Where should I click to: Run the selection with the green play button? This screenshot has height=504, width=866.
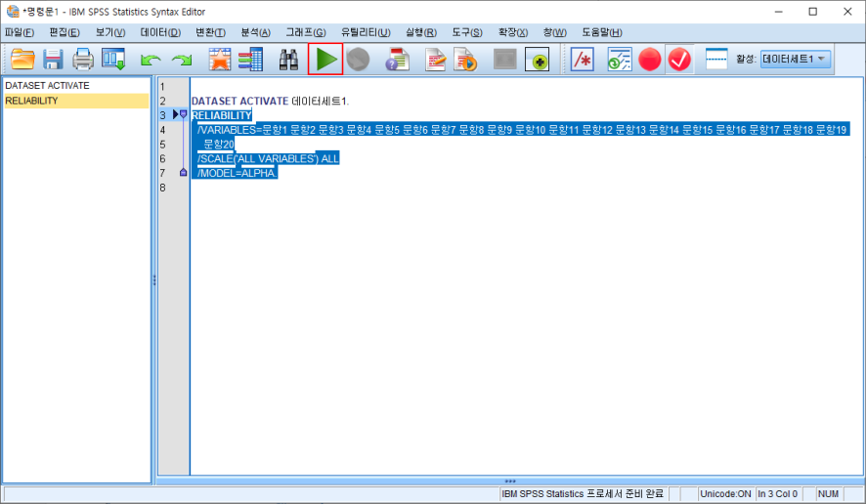tap(325, 59)
